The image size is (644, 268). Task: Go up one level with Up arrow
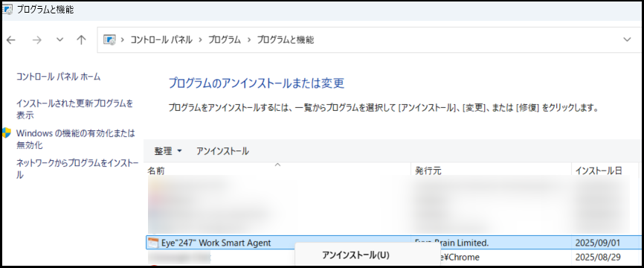tap(81, 40)
